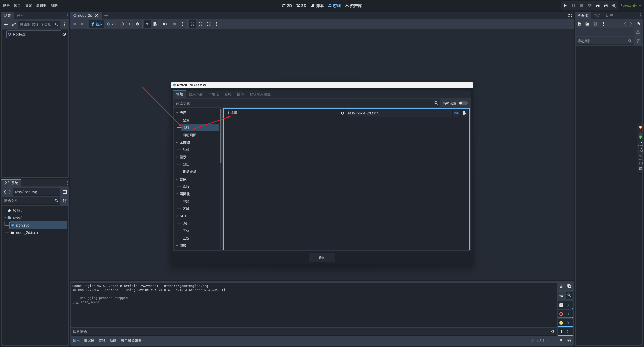Screen dimensions: 644x347
Task: Reset main scene with the revert arrow icon
Action: click(342, 113)
